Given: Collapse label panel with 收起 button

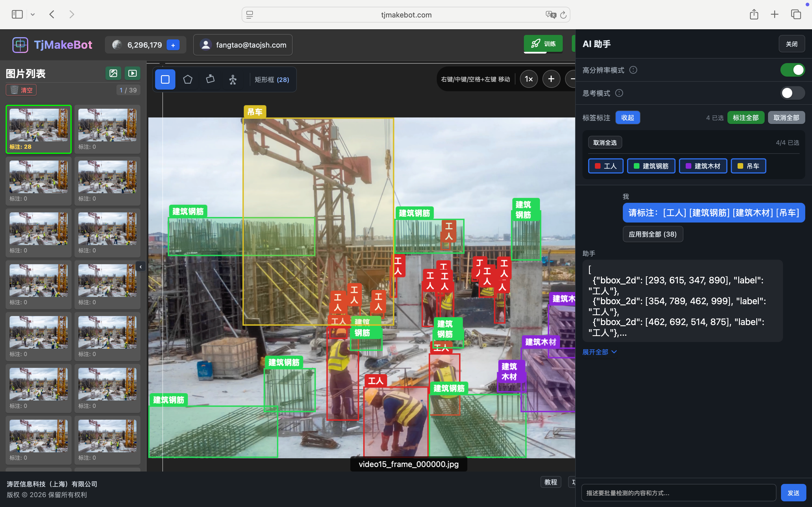Looking at the screenshot, I should pos(627,118).
